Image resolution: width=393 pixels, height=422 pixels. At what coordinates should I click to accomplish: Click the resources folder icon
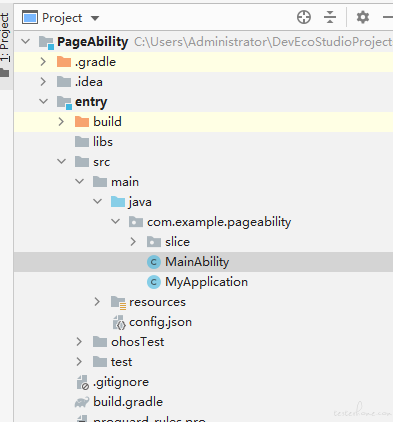tap(118, 303)
